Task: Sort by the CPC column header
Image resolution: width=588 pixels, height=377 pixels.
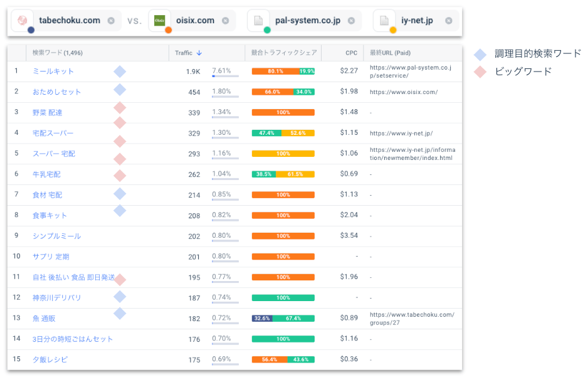Action: click(x=351, y=53)
